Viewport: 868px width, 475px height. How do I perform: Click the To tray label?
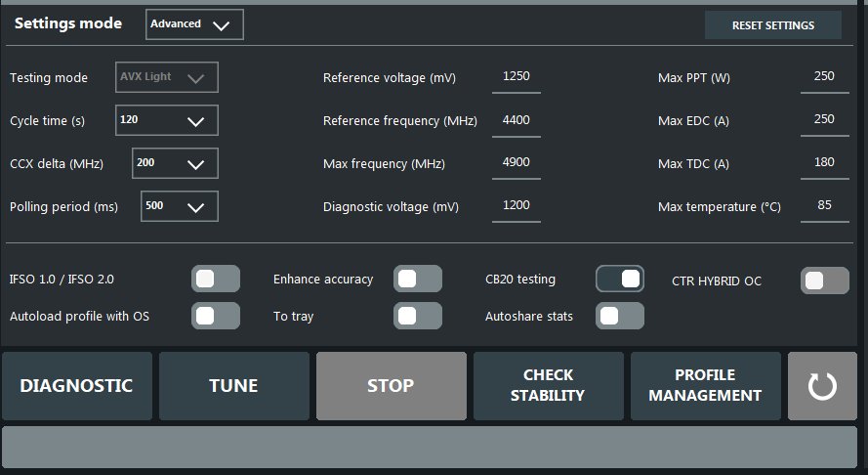[293, 317]
